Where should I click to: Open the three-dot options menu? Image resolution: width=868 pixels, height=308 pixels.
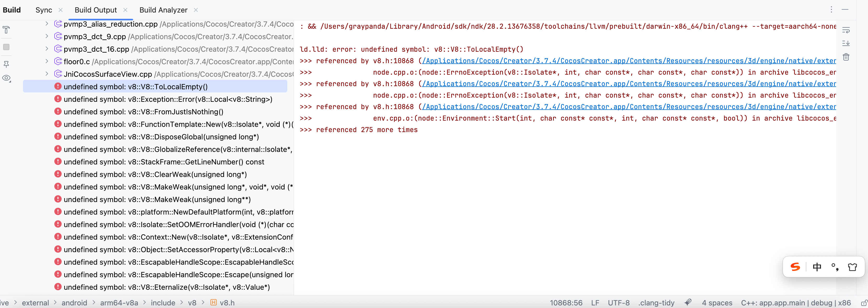[x=831, y=10]
